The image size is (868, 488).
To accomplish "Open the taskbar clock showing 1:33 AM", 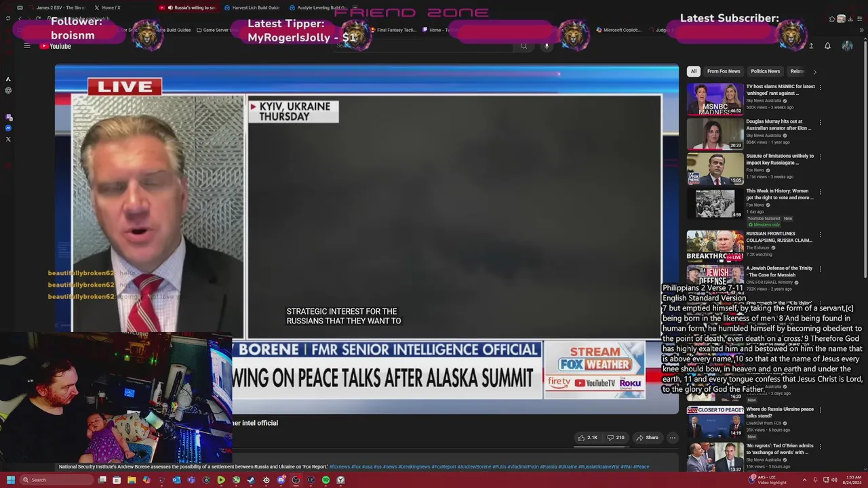I will click(853, 480).
